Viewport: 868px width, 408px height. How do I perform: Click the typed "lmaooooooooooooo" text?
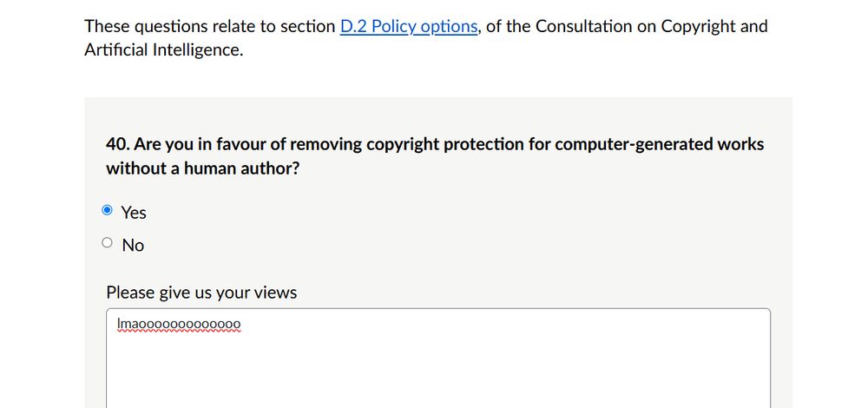pyautogui.click(x=179, y=325)
